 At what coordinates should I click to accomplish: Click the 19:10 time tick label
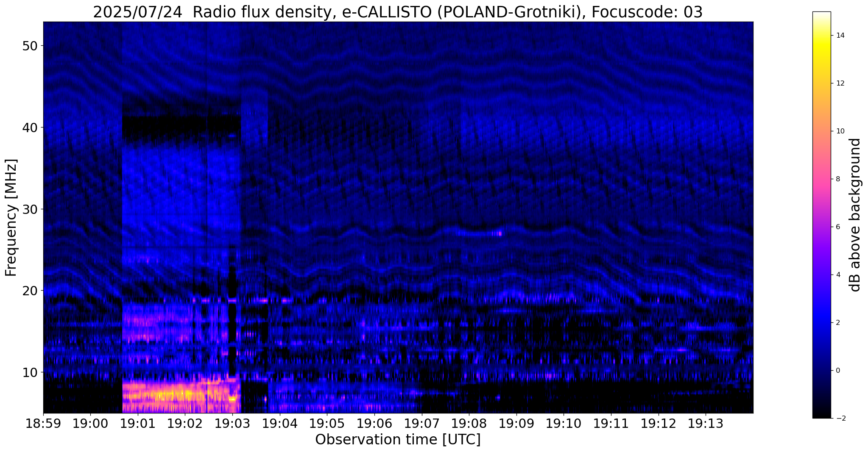coord(564,424)
